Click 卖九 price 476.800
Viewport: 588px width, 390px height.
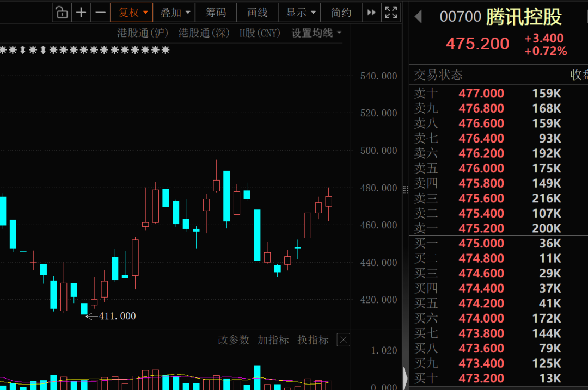(481, 108)
